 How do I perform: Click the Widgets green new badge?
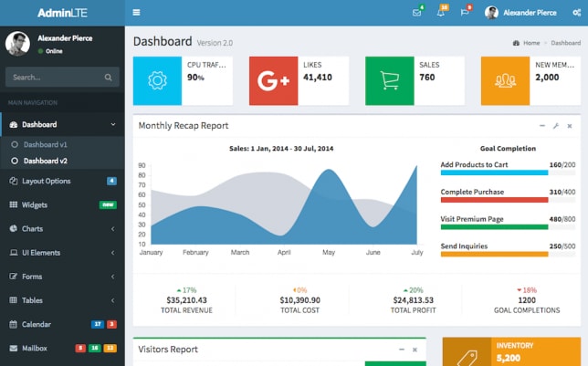click(108, 204)
